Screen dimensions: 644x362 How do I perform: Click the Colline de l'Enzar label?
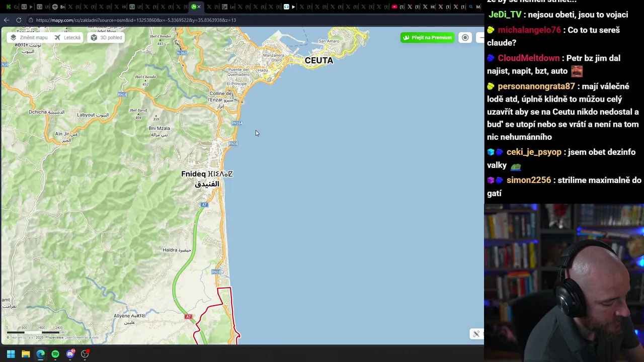221,100
